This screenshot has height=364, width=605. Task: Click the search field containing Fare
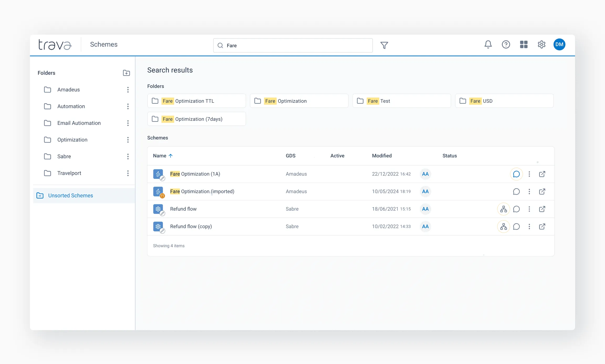(x=293, y=45)
